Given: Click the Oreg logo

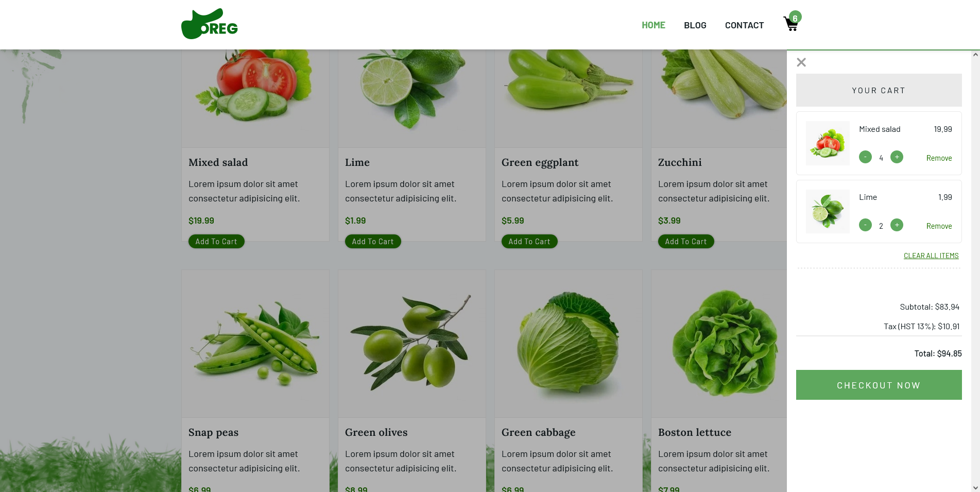Looking at the screenshot, I should click(210, 24).
